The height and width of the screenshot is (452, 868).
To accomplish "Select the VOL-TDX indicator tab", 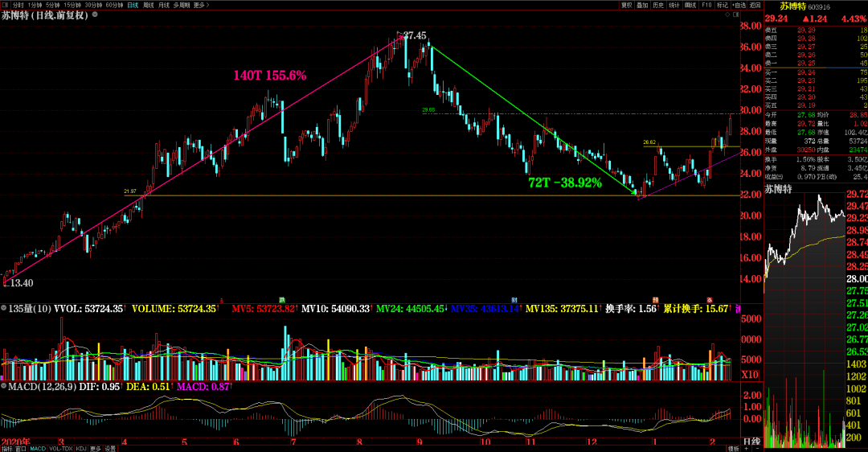I will coord(61,449).
